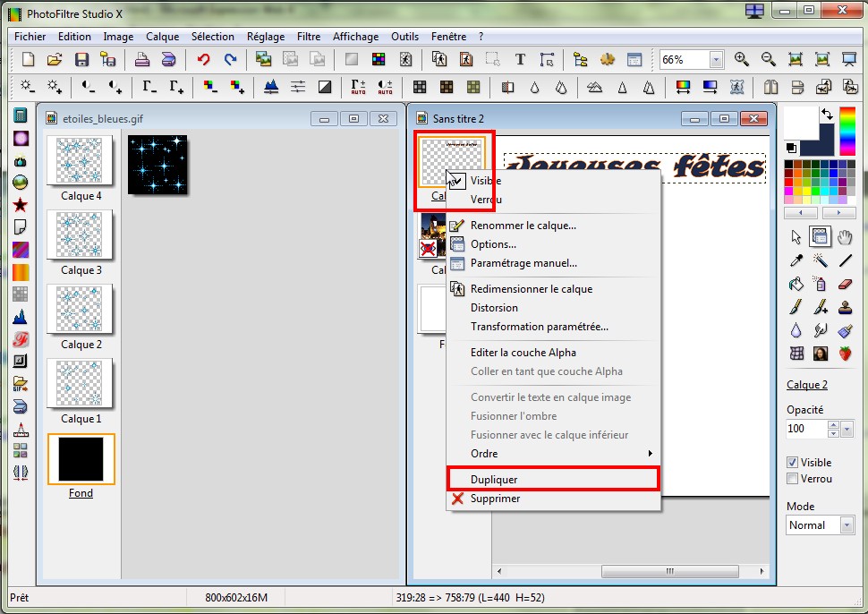Open Paramétrage manuel...
This screenshot has height=614, width=868.
point(554,263)
